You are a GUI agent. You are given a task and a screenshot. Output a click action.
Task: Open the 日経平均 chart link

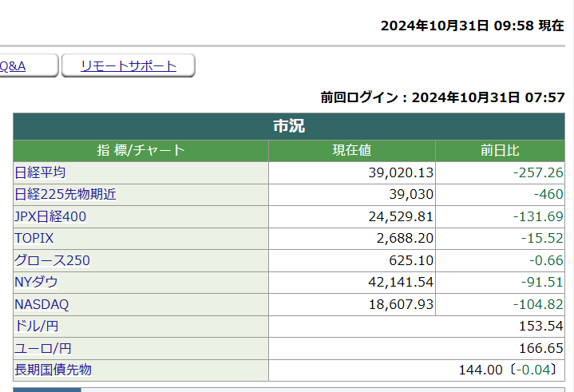[x=40, y=172]
